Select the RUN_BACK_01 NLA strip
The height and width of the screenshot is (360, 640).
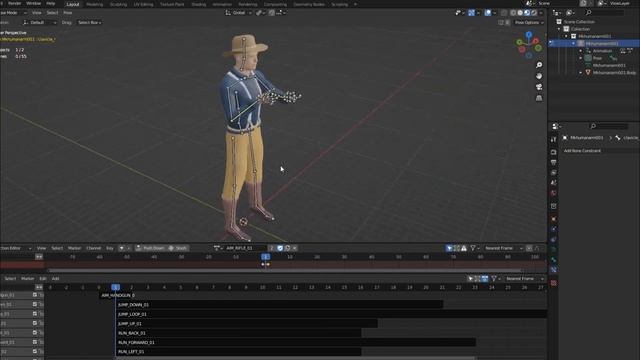238,333
